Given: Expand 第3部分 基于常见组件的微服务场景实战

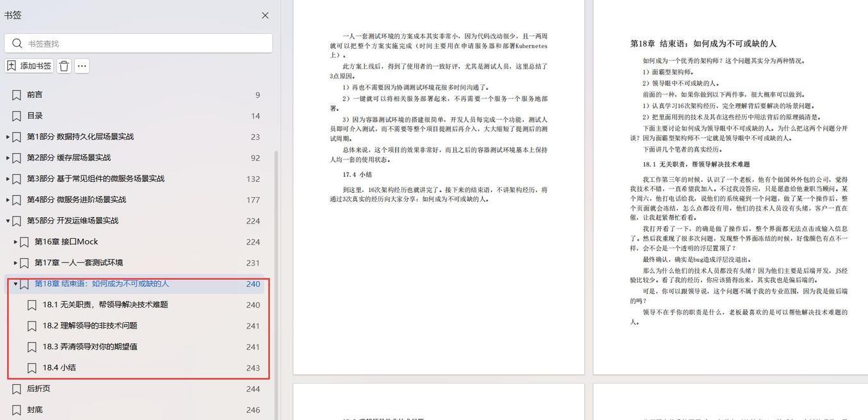Looking at the screenshot, I should pyautogui.click(x=8, y=179).
